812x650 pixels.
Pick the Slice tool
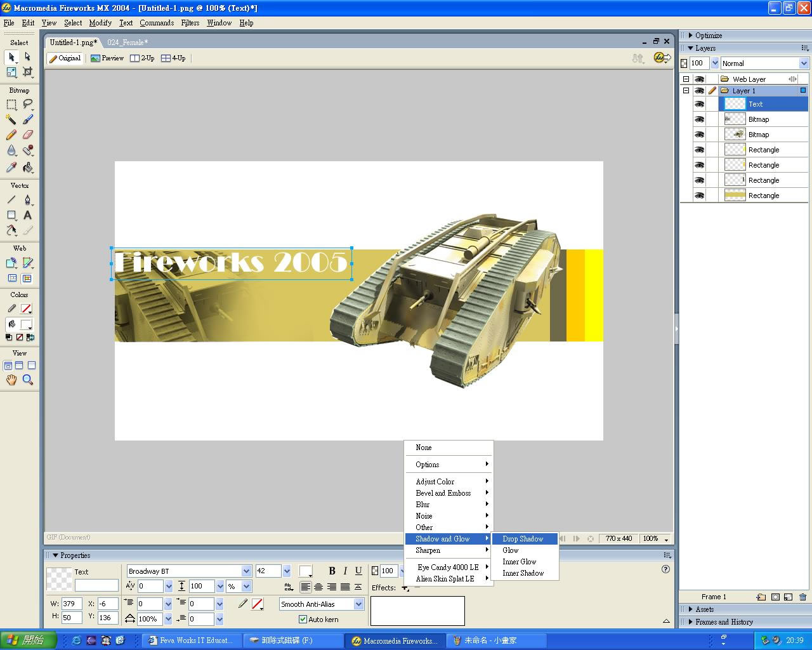[27, 263]
